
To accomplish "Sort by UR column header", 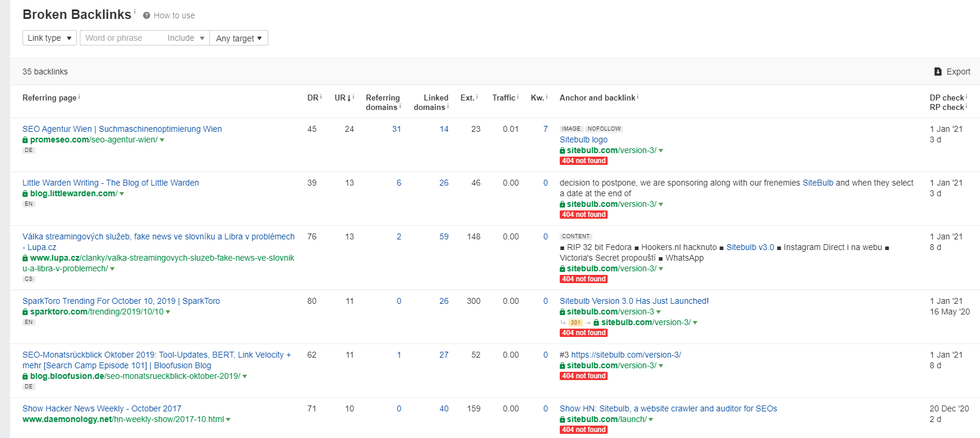I will point(343,98).
